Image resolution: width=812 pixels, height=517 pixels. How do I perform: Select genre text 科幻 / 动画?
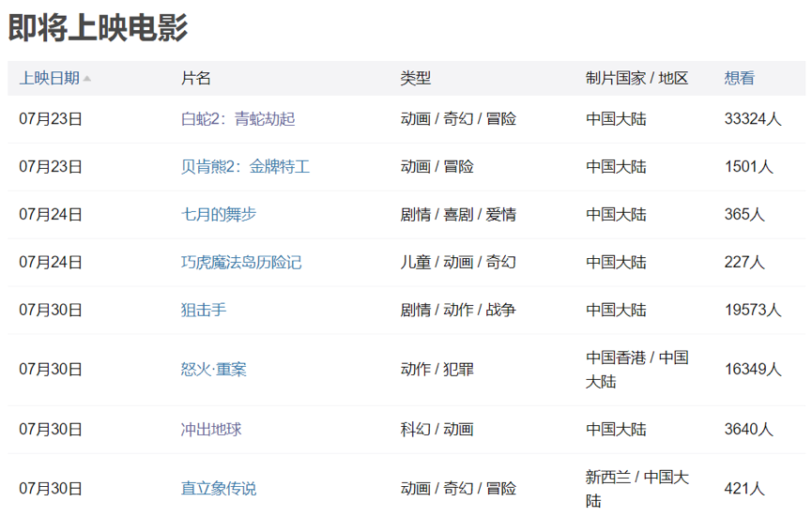click(437, 430)
